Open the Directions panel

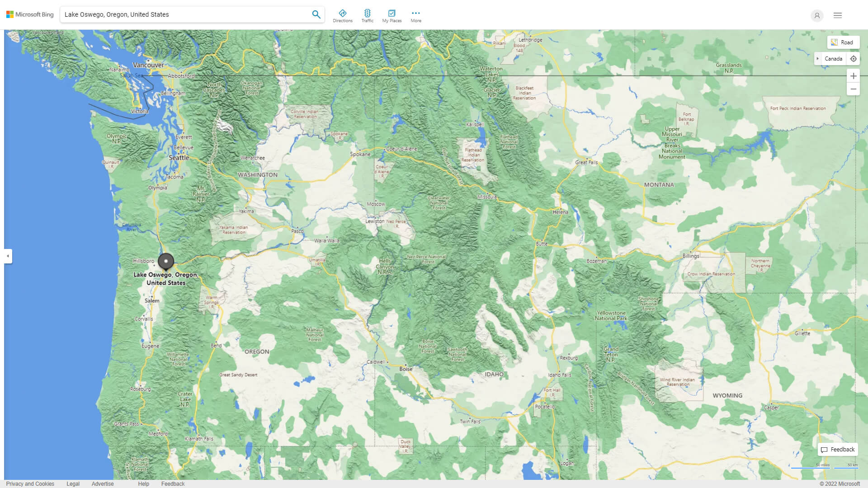tap(343, 14)
